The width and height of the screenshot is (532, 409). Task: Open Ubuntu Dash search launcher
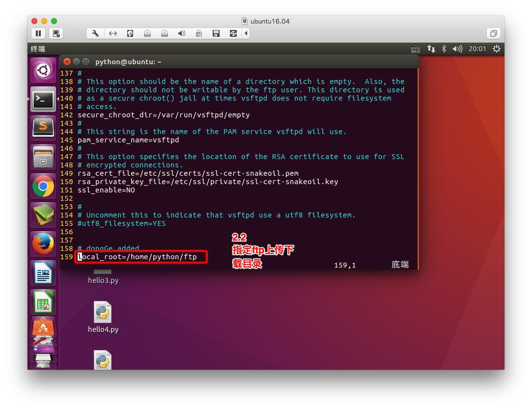(43, 71)
